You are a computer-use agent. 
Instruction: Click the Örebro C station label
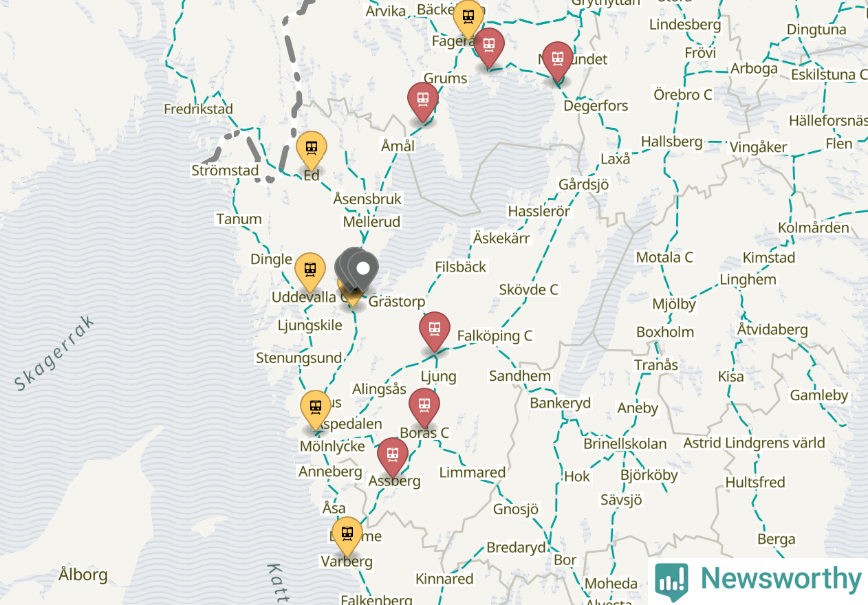click(683, 95)
